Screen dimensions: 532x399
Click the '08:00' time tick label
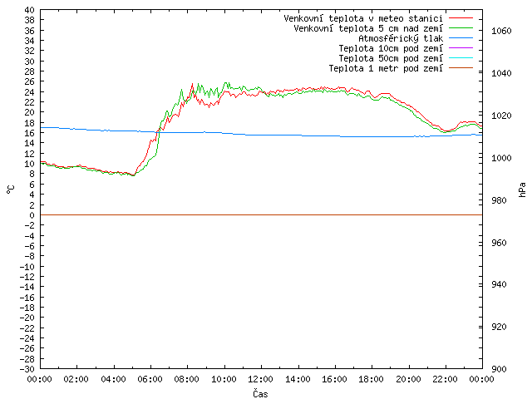(187, 379)
